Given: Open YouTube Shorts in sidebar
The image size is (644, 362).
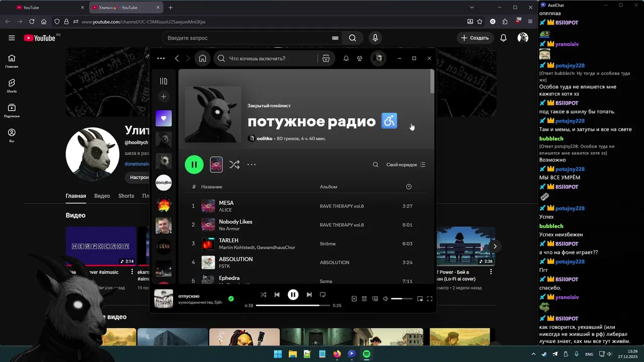Looking at the screenshot, I should [x=12, y=85].
